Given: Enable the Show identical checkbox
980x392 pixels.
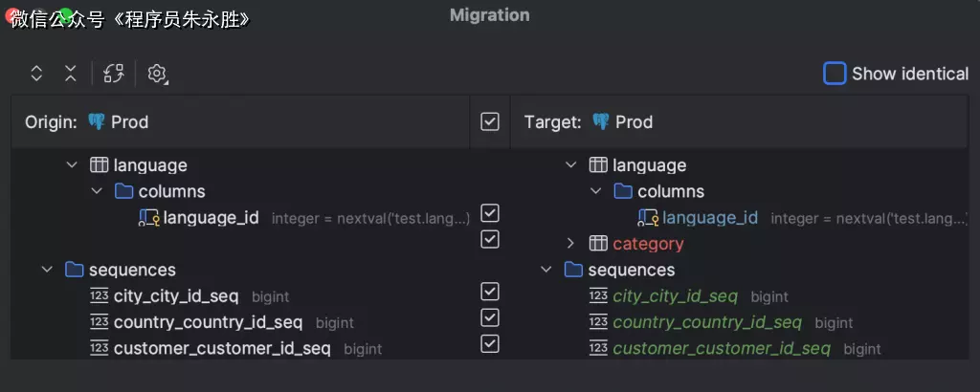Looking at the screenshot, I should click(835, 74).
